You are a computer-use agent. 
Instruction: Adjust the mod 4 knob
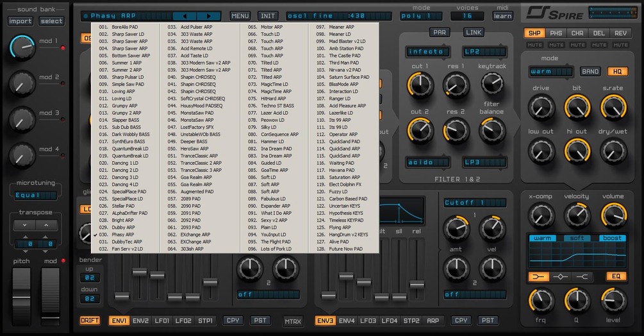coord(22,155)
